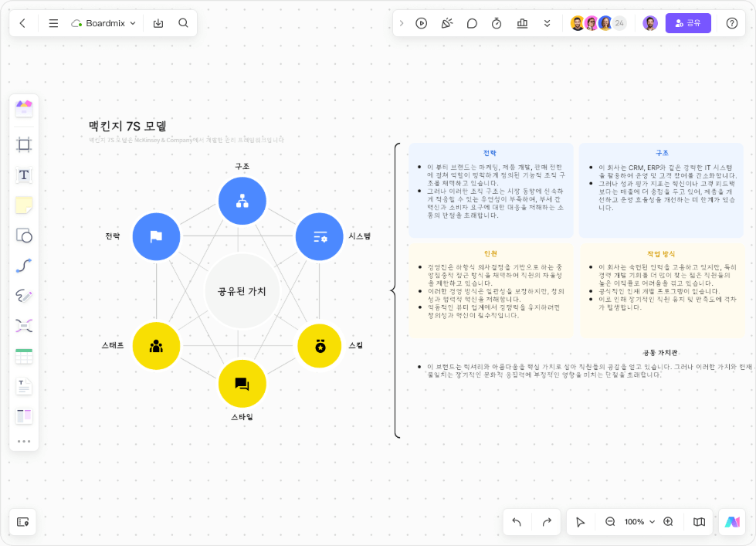This screenshot has width=756, height=546.
Task: Collapse the top toolbar arrow
Action: 401,23
